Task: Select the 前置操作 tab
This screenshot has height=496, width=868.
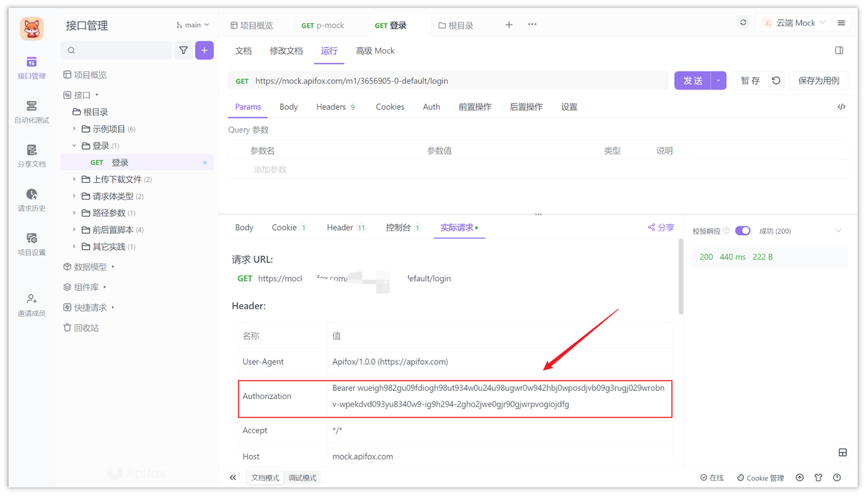Action: (475, 107)
